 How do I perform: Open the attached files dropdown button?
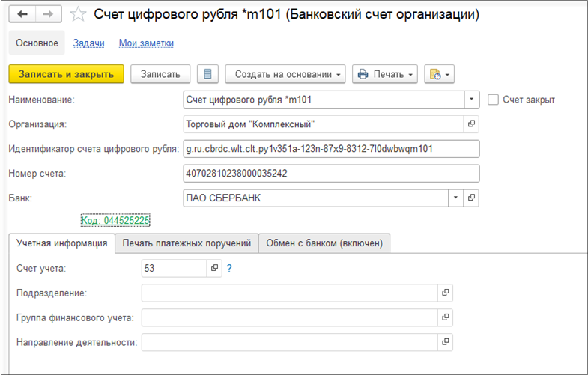click(x=439, y=74)
